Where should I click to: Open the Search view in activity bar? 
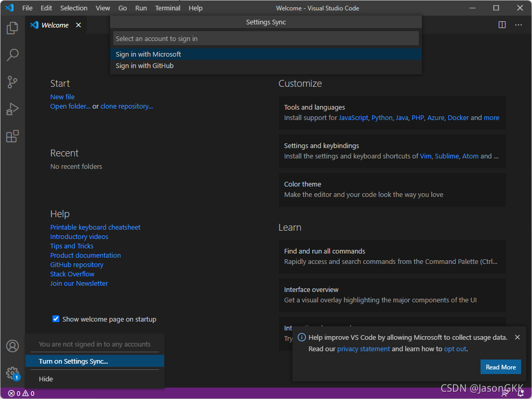12,55
